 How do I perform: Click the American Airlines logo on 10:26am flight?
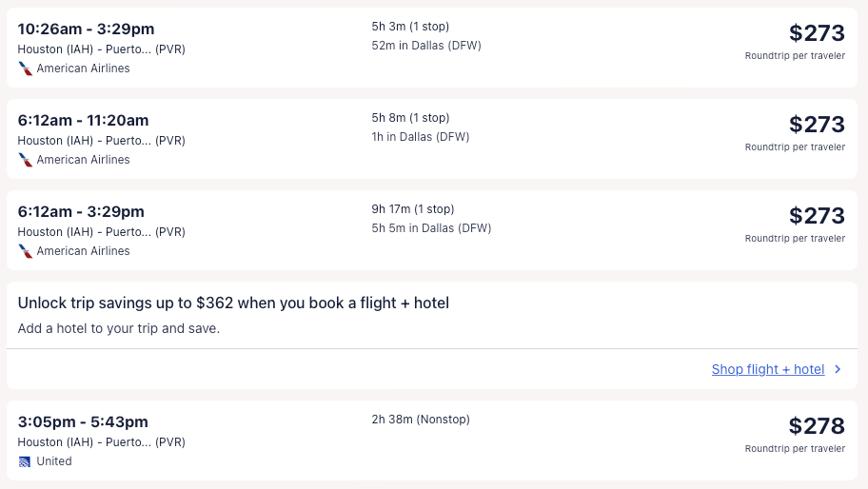pyautogui.click(x=25, y=68)
